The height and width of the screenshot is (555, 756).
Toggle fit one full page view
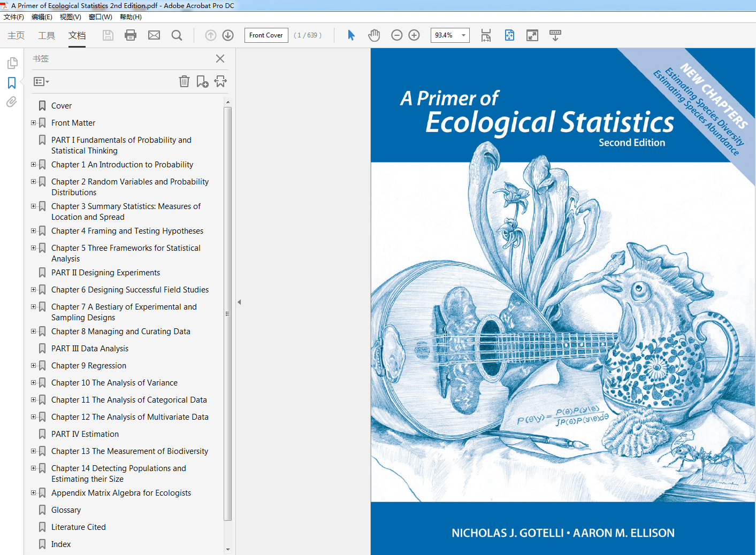click(509, 35)
